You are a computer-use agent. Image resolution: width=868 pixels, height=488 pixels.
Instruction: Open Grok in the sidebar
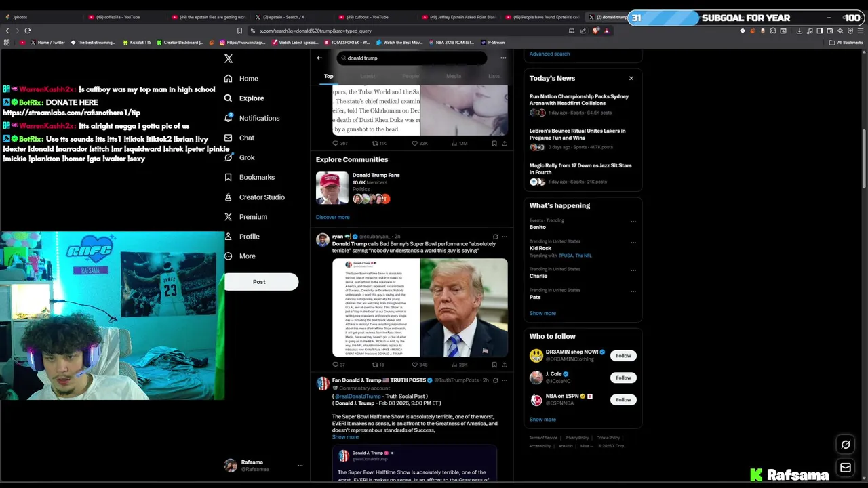click(x=239, y=157)
